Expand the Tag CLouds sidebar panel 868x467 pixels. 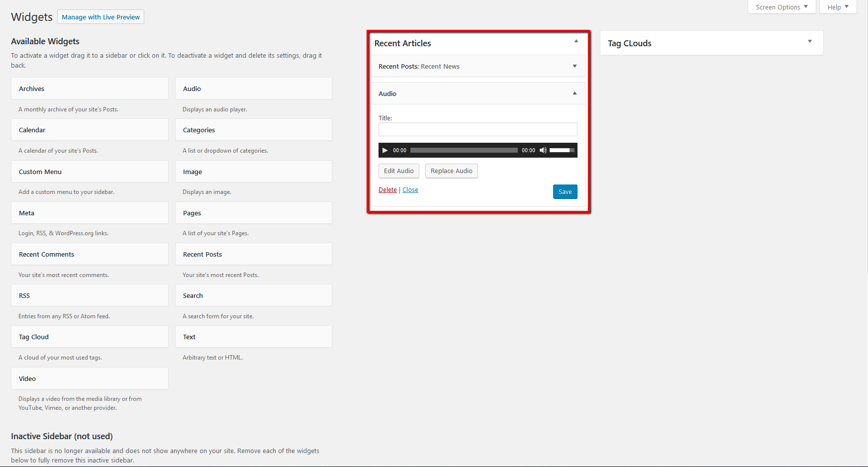pyautogui.click(x=810, y=42)
